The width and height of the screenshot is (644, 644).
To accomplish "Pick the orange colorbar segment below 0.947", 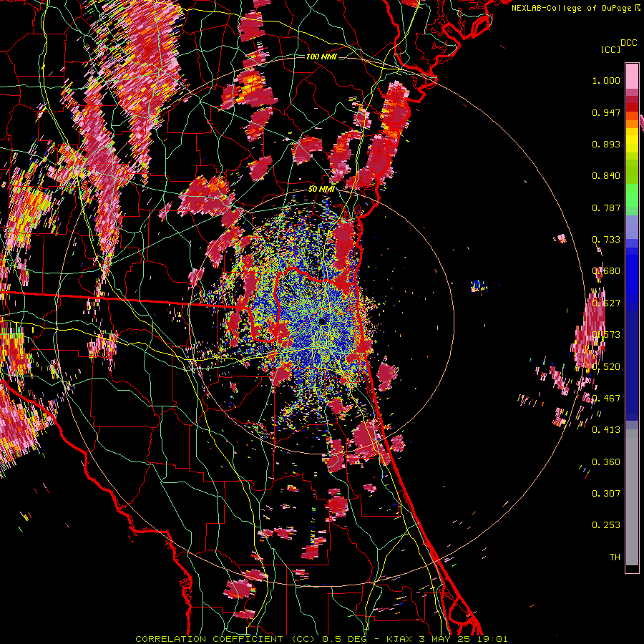I will [x=632, y=123].
